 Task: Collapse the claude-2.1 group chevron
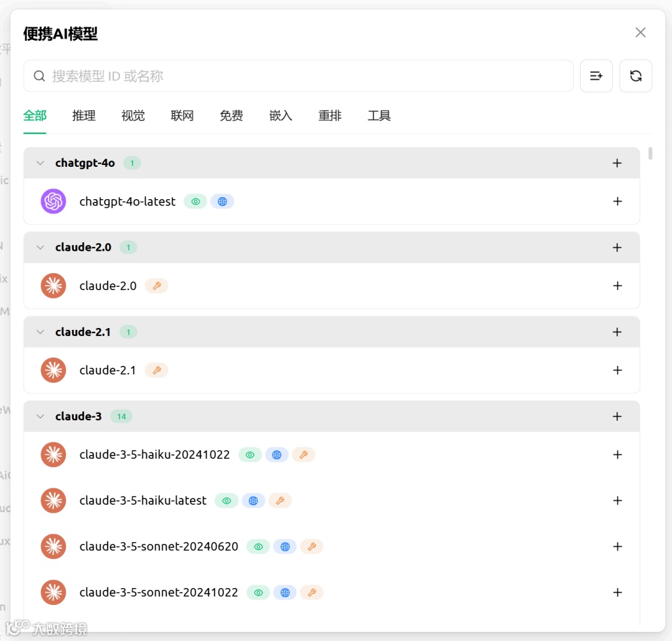(40, 332)
